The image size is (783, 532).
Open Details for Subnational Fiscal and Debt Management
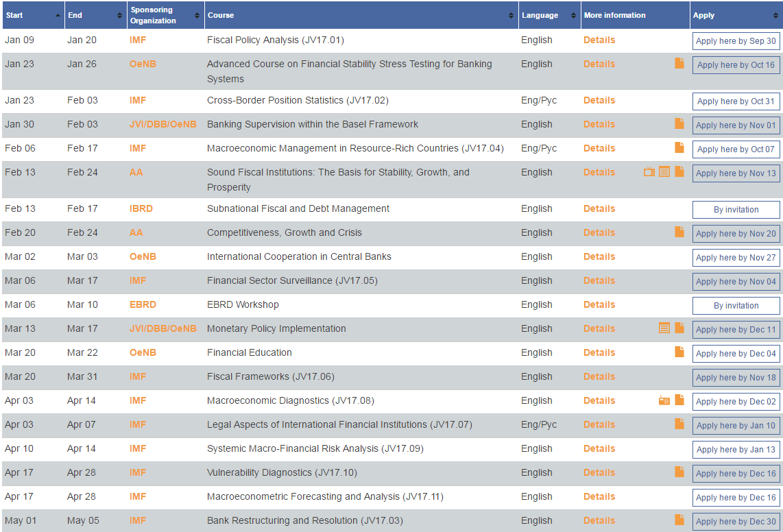coord(599,209)
